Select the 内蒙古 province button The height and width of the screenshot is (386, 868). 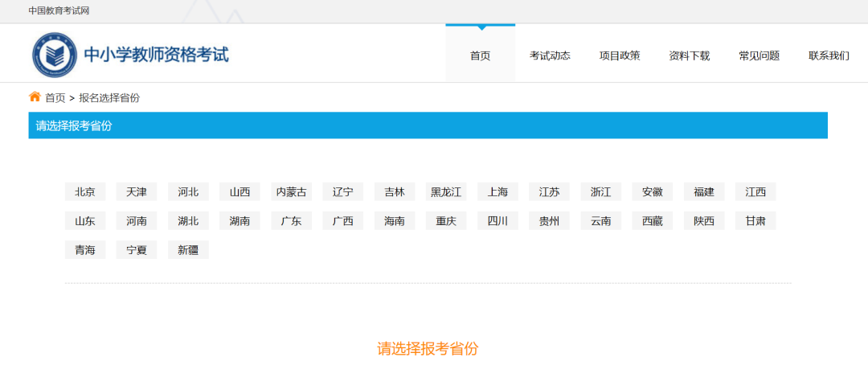tap(291, 192)
